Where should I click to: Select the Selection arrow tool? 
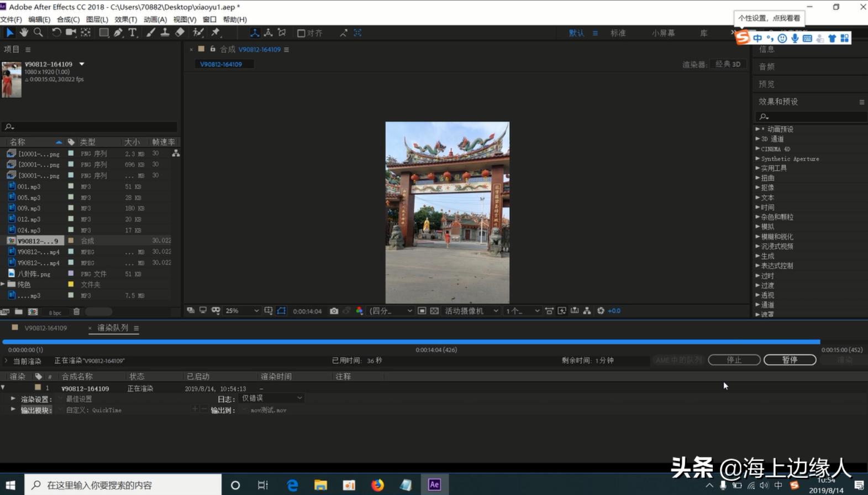(x=9, y=33)
